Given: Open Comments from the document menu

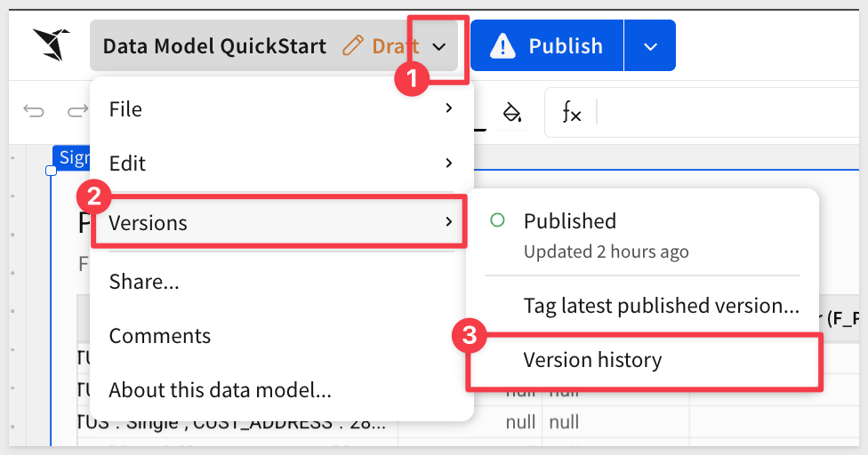Looking at the screenshot, I should [160, 336].
